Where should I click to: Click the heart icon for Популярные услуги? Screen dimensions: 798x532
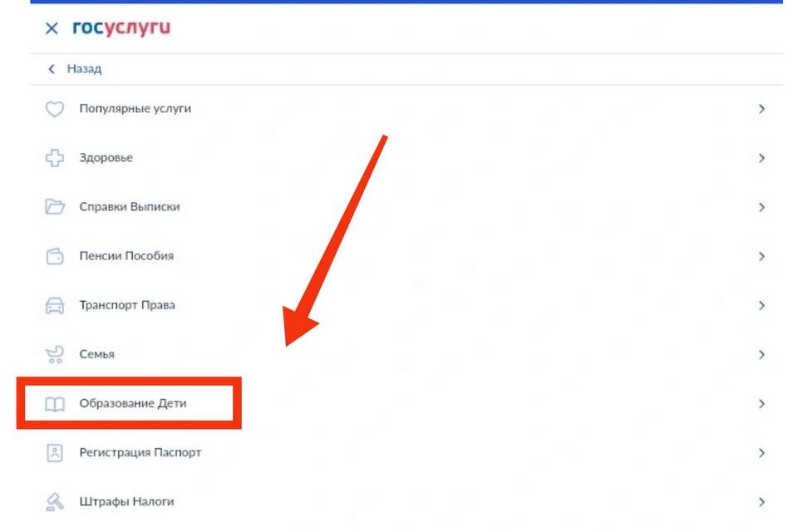click(55, 109)
